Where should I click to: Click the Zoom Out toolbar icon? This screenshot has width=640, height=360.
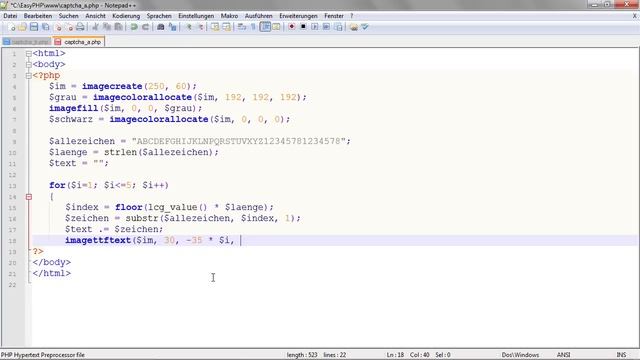[200, 27]
